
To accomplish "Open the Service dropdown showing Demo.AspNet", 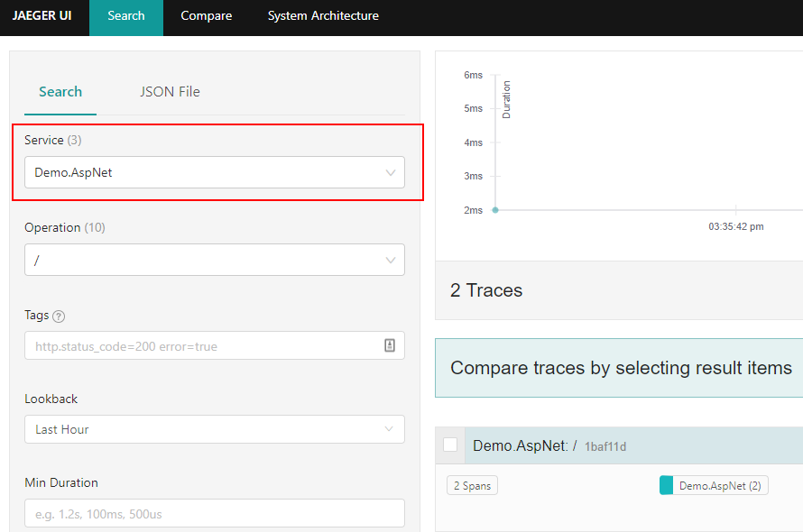I will [x=203, y=172].
